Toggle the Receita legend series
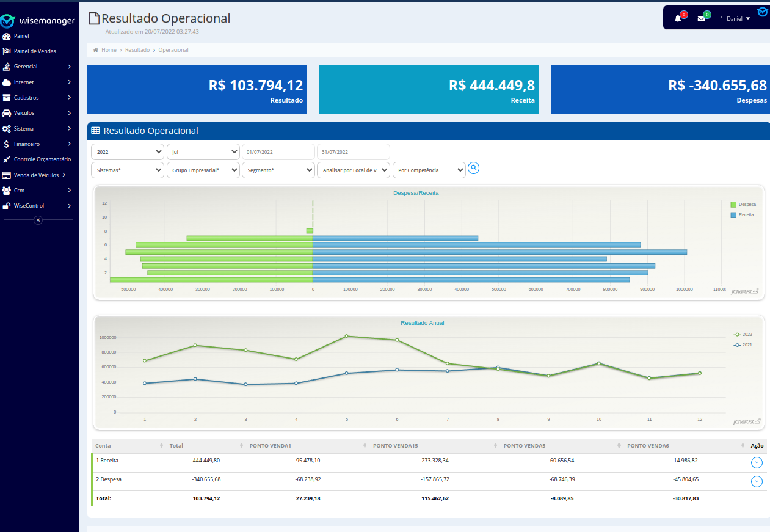The image size is (770, 532). click(x=743, y=215)
